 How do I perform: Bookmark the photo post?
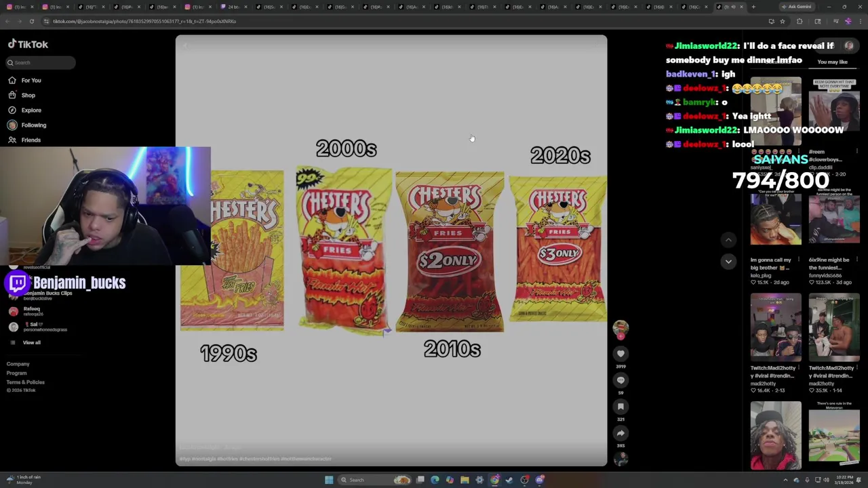[620, 406]
